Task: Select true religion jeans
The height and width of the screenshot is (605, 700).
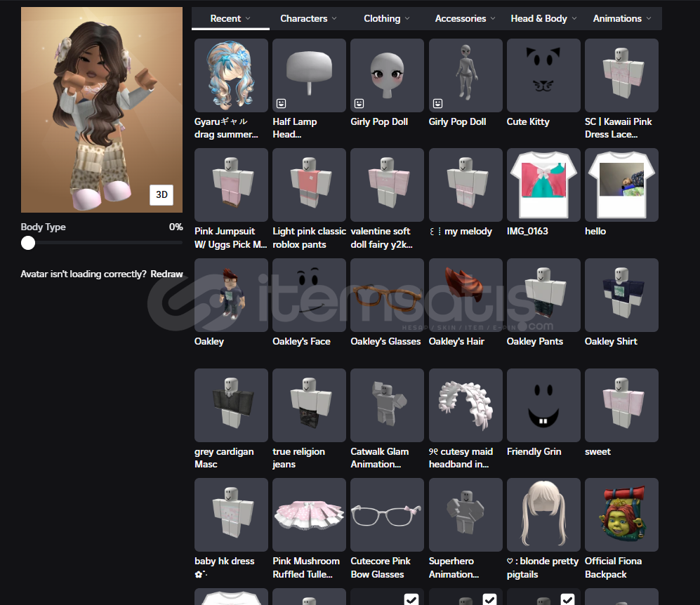Action: tap(309, 405)
